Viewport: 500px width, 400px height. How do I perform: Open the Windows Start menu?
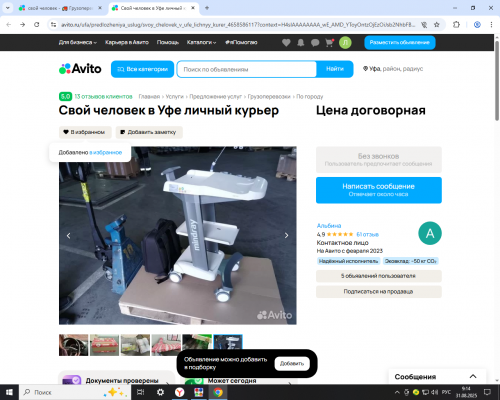coord(9,392)
